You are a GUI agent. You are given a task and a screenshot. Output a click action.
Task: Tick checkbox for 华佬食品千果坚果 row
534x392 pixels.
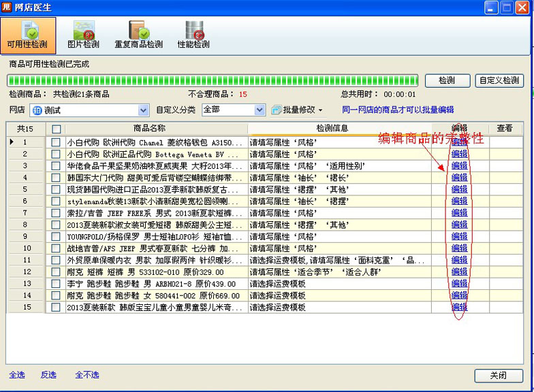pyautogui.click(x=56, y=166)
